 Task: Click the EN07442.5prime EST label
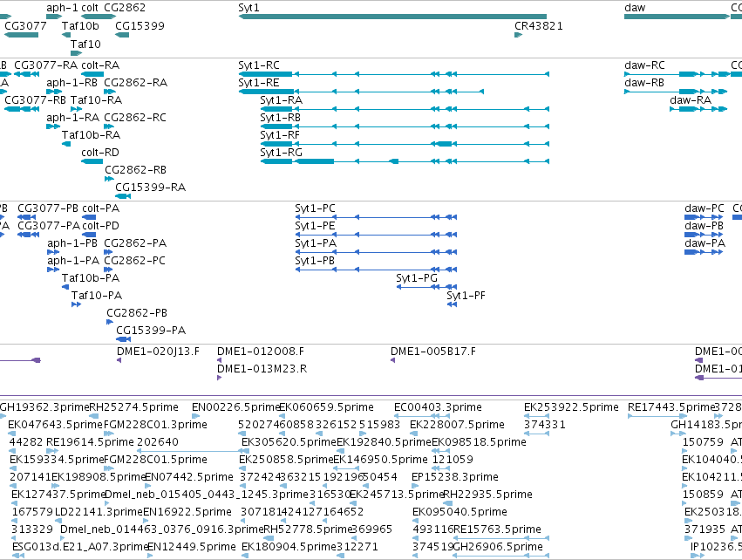[x=189, y=477]
